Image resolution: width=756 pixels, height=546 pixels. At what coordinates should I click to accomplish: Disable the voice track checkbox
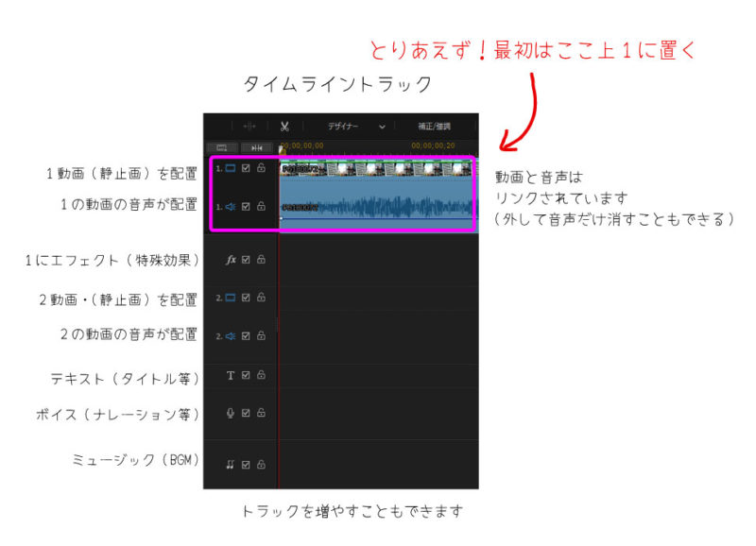tap(246, 413)
